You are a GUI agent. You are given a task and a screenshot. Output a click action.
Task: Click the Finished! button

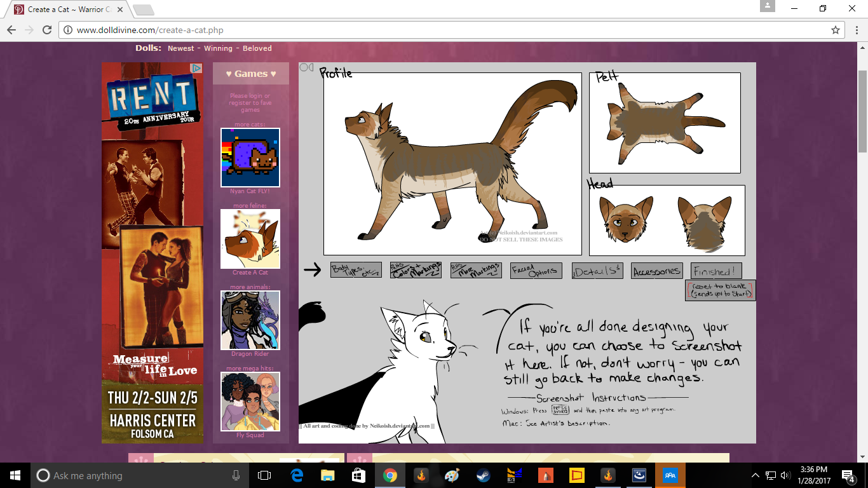716,271
